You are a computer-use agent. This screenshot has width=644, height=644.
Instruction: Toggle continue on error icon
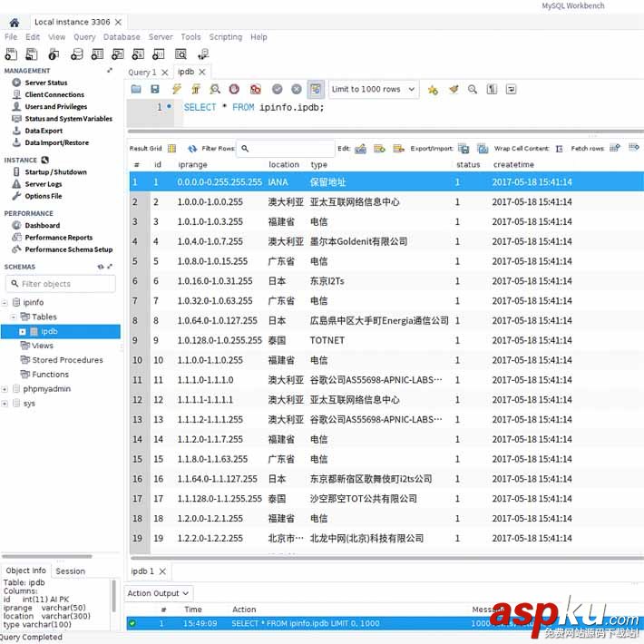point(256,89)
